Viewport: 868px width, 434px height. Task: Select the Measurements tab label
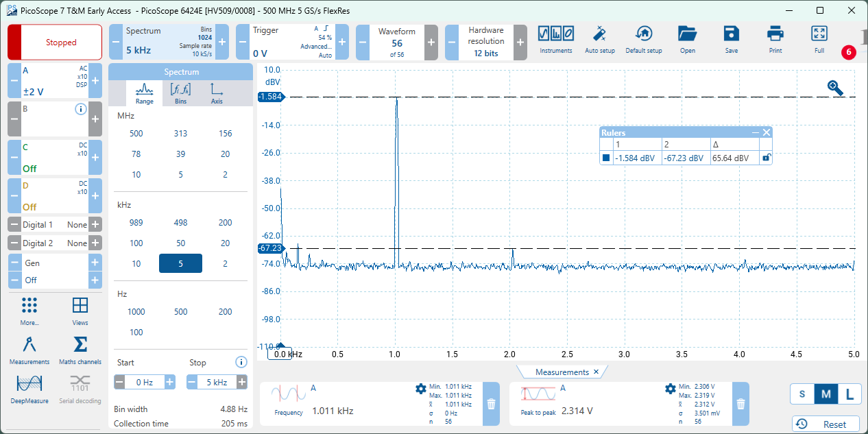pos(562,372)
